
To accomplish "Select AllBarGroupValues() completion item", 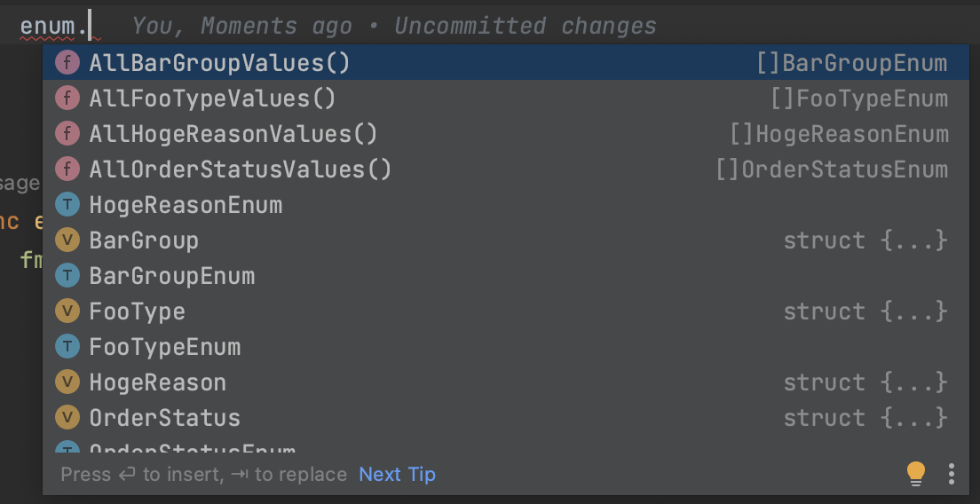I will pyautogui.click(x=219, y=63).
